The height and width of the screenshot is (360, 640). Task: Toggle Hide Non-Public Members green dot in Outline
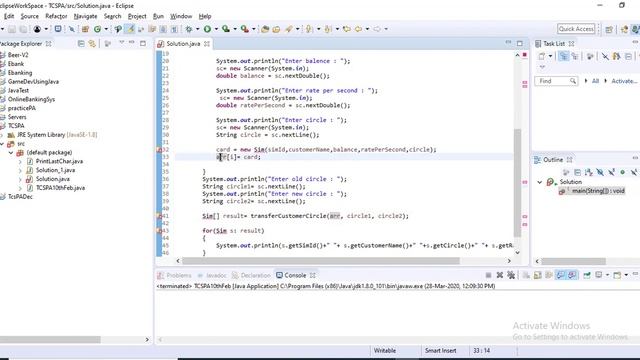(622, 173)
